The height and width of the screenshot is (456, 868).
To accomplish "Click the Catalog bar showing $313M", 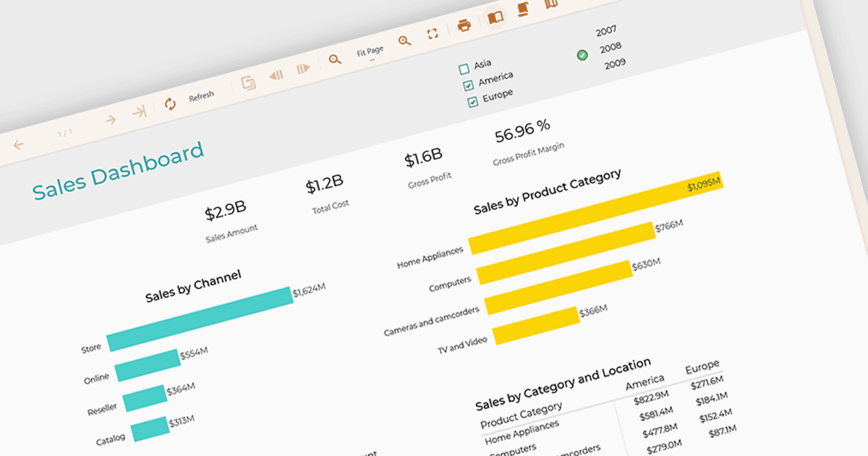I will 150,428.
